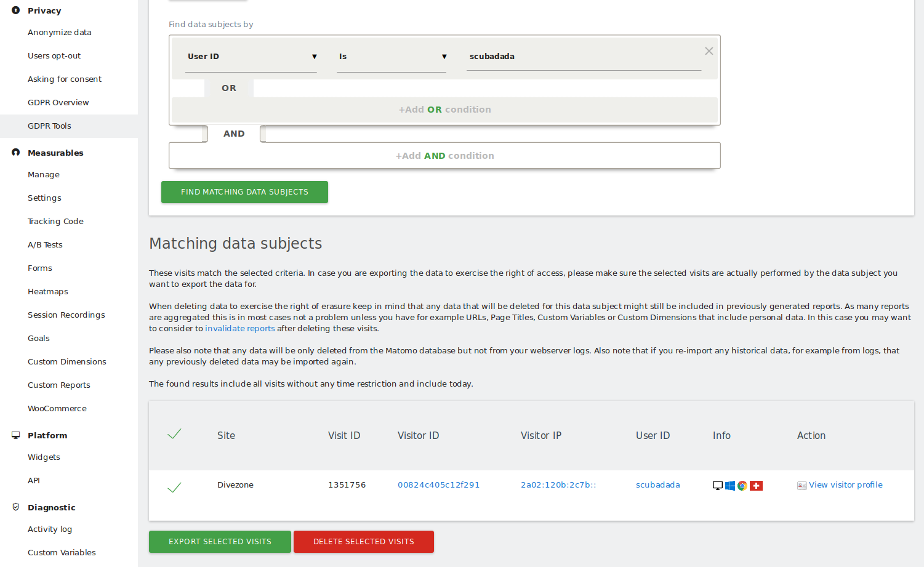Viewport: 924px width, 567px height.
Task: Click the Switzerland flag icon
Action: coord(756,485)
